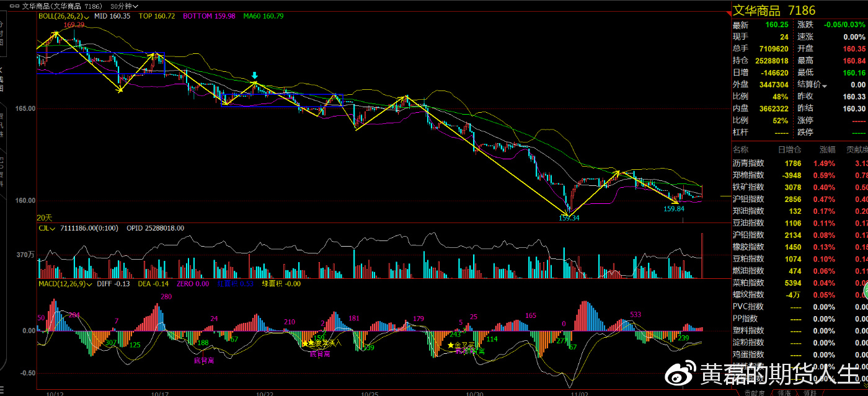The image size is (868, 396).
Task: Open the 结算价 dropdown arrow in quote panel
Action: [824, 85]
